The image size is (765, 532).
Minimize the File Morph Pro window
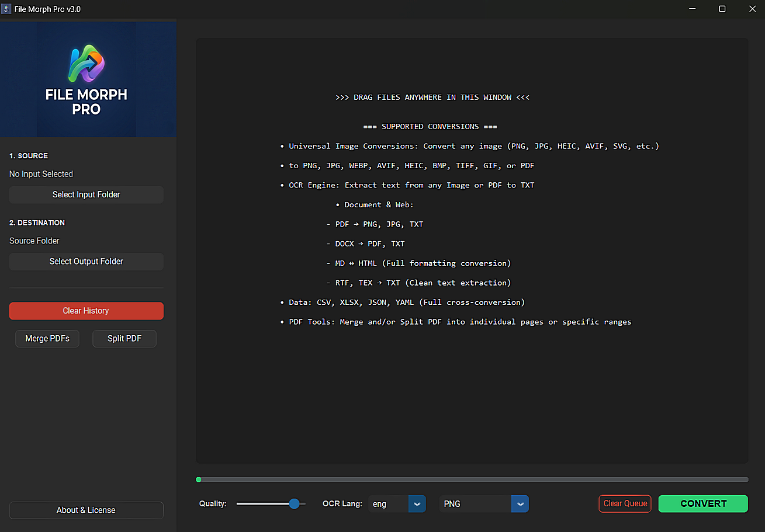click(693, 9)
